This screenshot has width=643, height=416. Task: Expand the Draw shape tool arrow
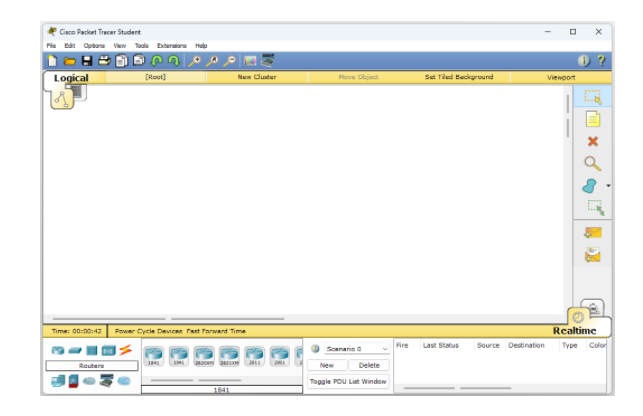pyautogui.click(x=607, y=186)
